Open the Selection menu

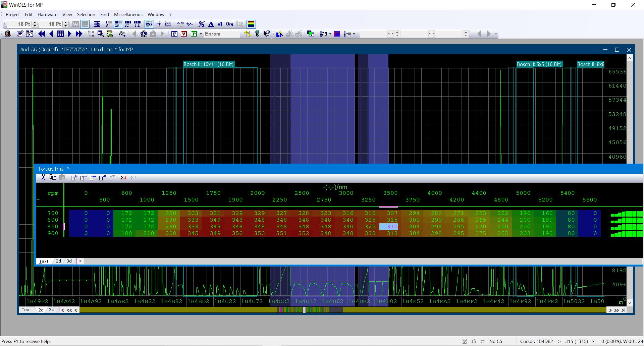[x=86, y=14]
